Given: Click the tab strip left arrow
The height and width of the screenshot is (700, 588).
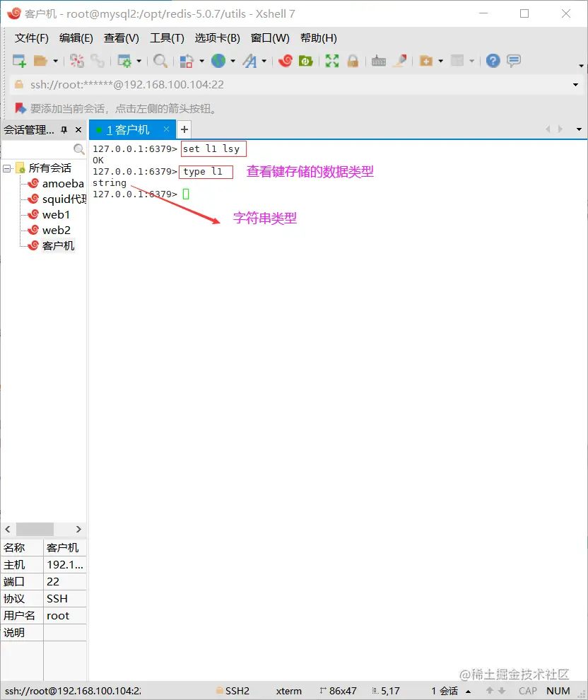Looking at the screenshot, I should click(548, 129).
